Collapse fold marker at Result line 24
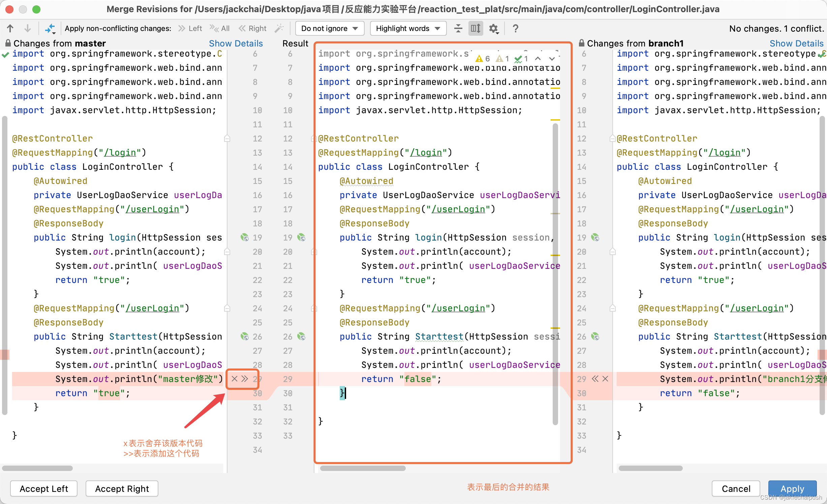The image size is (827, 504). pyautogui.click(x=314, y=308)
